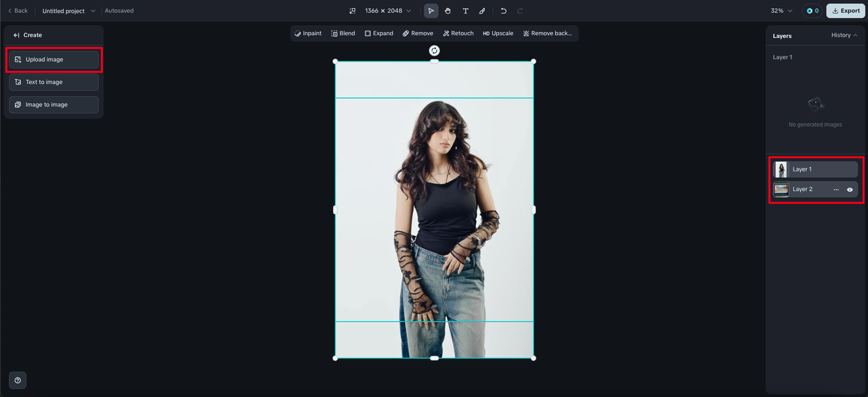The width and height of the screenshot is (868, 397).
Task: Open the Untitled project name dropdown
Action: click(x=68, y=11)
